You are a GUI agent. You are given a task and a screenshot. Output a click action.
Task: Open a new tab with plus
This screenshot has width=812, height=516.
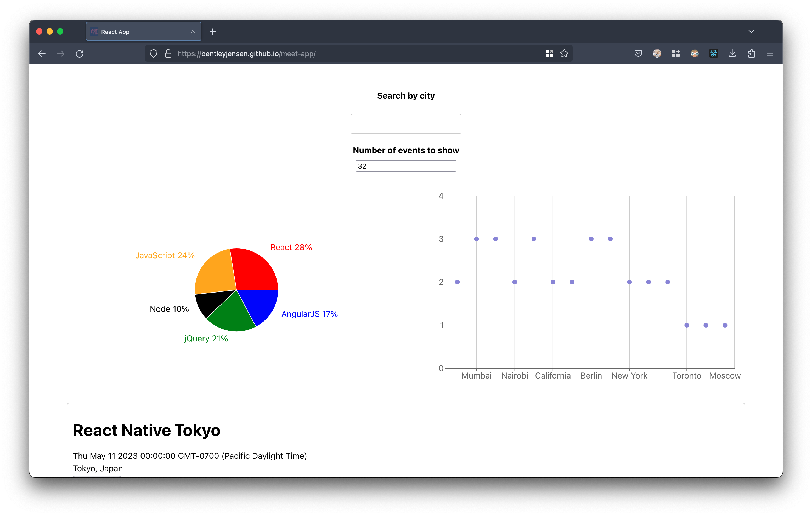pyautogui.click(x=212, y=32)
